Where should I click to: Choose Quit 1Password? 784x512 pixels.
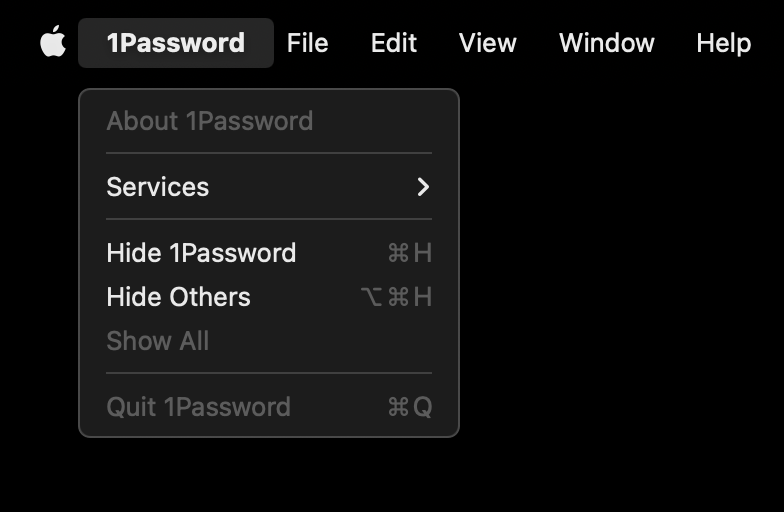198,407
